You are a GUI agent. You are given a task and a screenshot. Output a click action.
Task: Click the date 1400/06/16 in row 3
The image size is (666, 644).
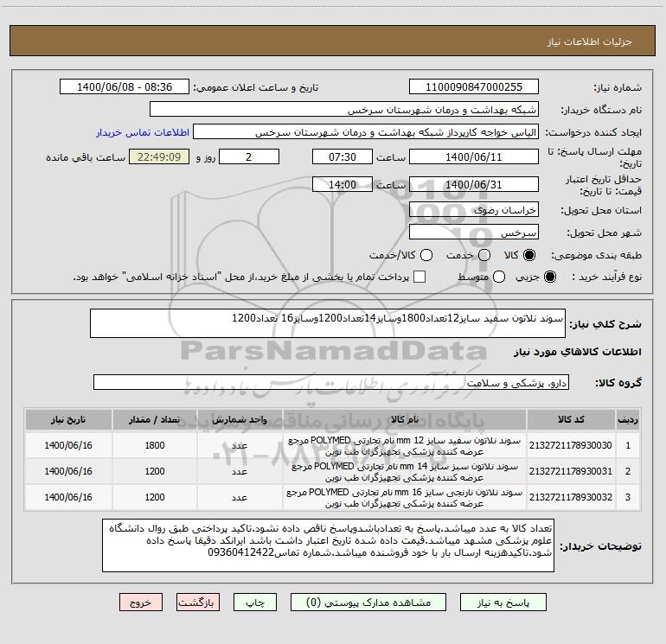(68, 497)
